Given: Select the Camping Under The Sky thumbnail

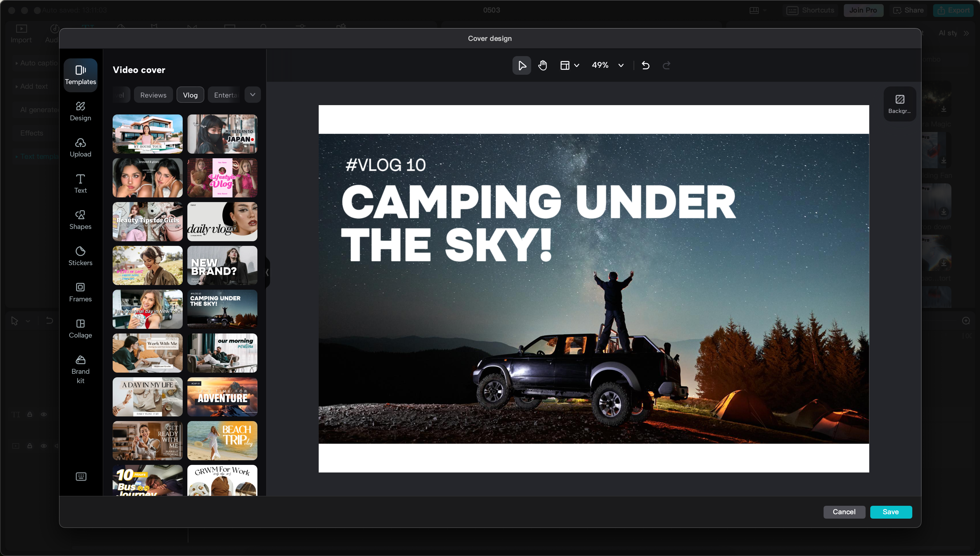Looking at the screenshot, I should (x=222, y=309).
